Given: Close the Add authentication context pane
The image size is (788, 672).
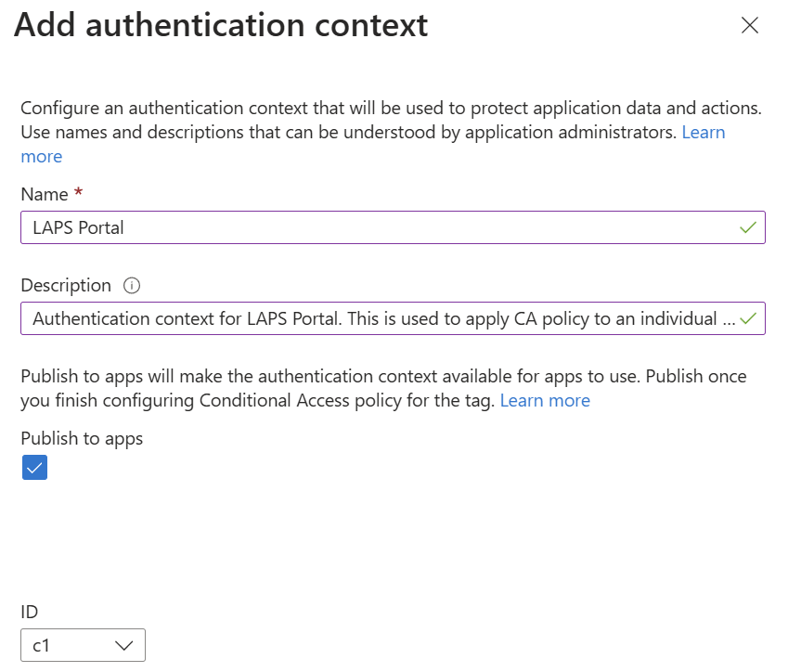Looking at the screenshot, I should 750,26.
